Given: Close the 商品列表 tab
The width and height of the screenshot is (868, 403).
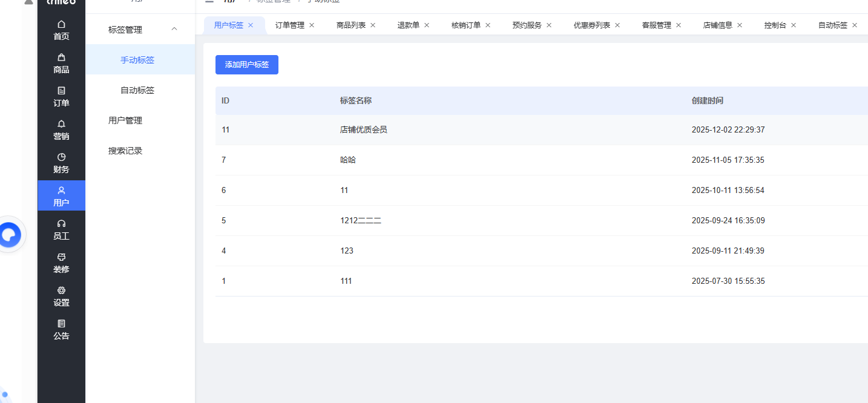Looking at the screenshot, I should coord(373,25).
